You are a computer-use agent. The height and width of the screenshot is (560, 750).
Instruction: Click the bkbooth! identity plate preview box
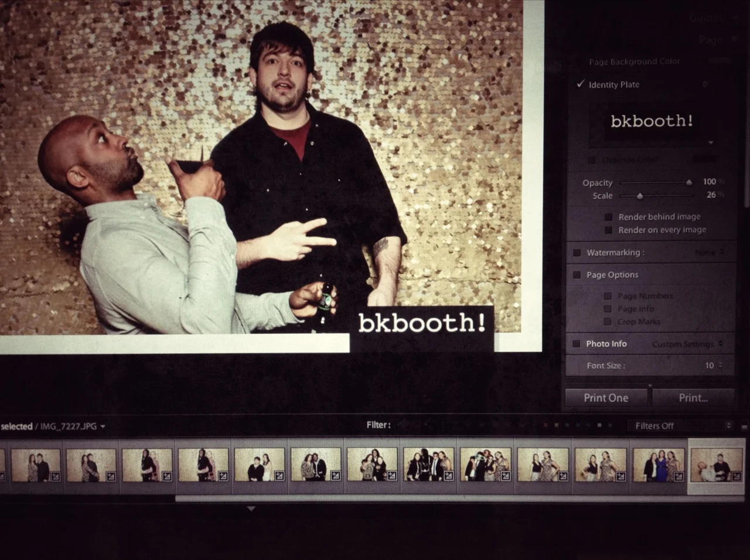click(652, 122)
